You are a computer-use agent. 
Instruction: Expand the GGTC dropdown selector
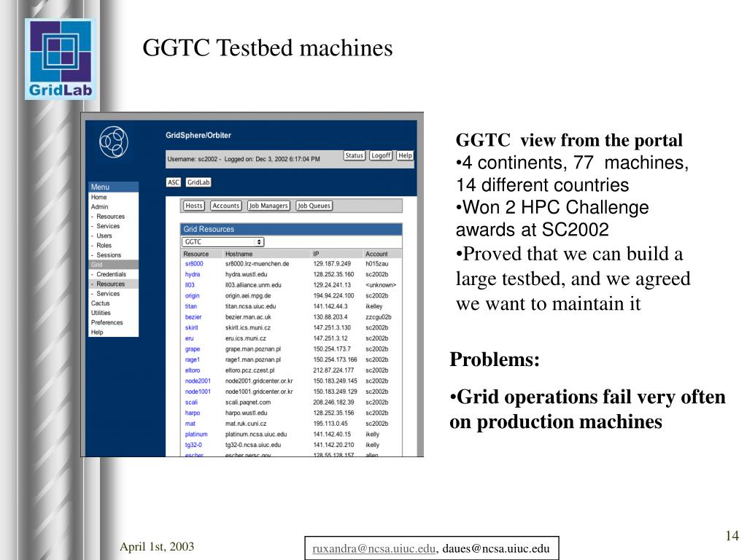pyautogui.click(x=222, y=242)
